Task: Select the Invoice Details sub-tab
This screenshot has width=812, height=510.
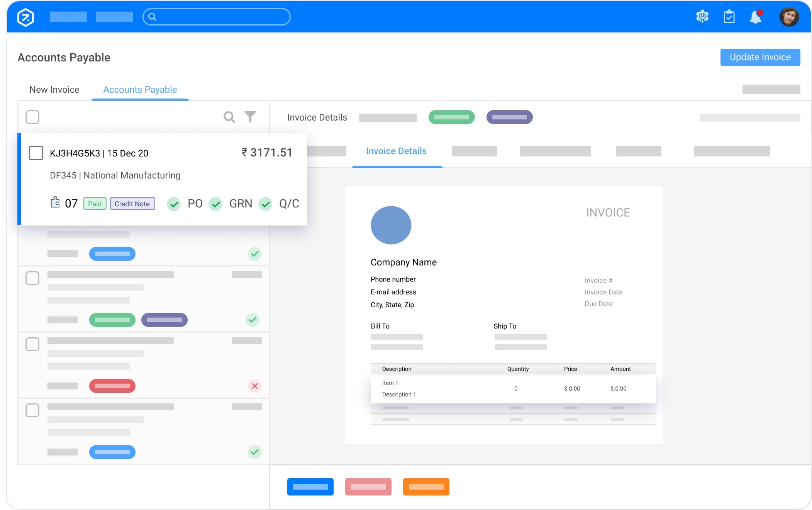Action: (x=396, y=151)
